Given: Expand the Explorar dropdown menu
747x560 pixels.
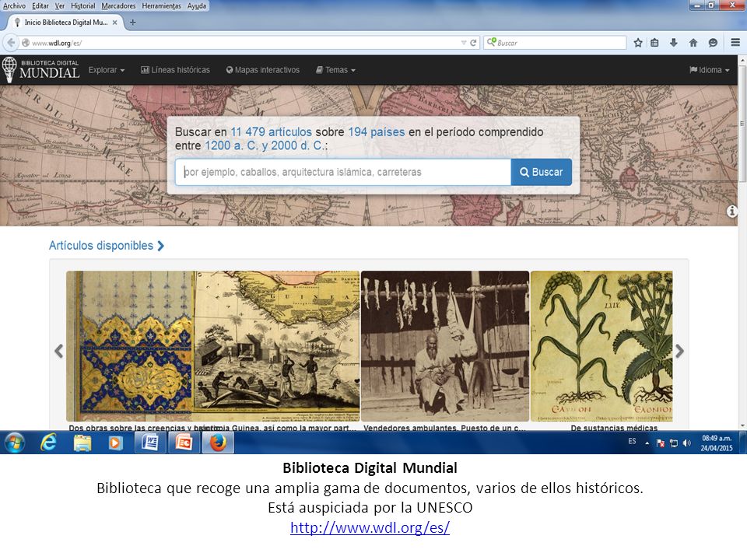Looking at the screenshot, I should click(x=107, y=70).
